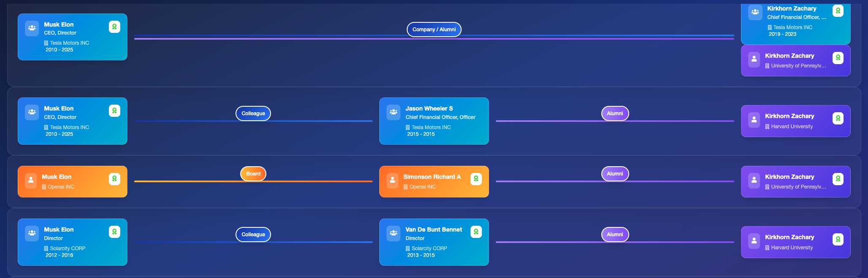The width and height of the screenshot is (868, 278).
Task: Click the building icon beside Solarcity CORP 2013 - 2015
Action: point(408,248)
